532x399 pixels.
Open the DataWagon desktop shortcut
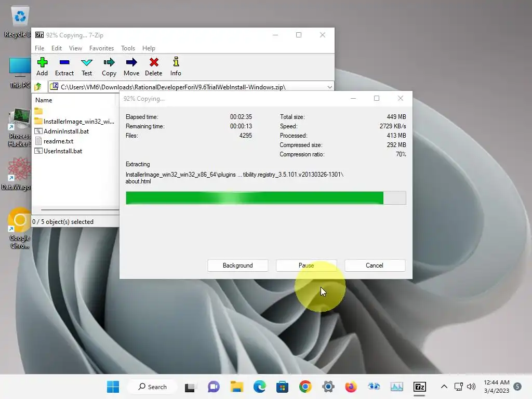point(16,174)
